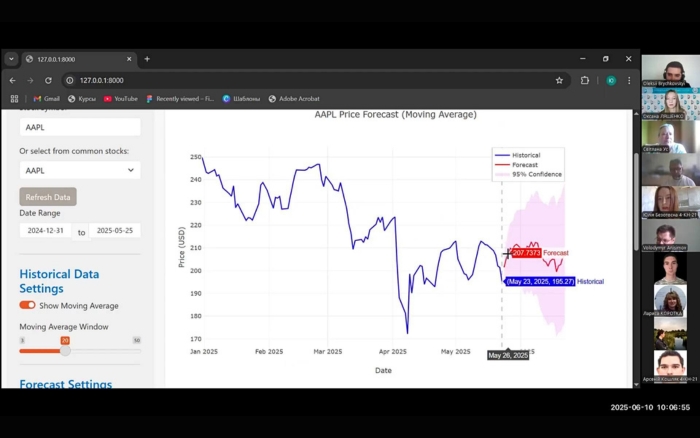Toggle Historical series in chart legend
The height and width of the screenshot is (438, 700).
[525, 155]
